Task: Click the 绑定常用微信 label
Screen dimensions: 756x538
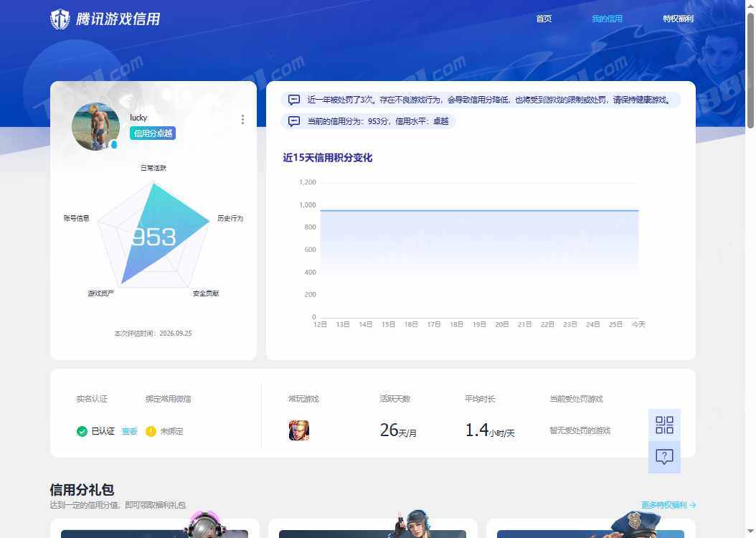Action: [x=169, y=399]
